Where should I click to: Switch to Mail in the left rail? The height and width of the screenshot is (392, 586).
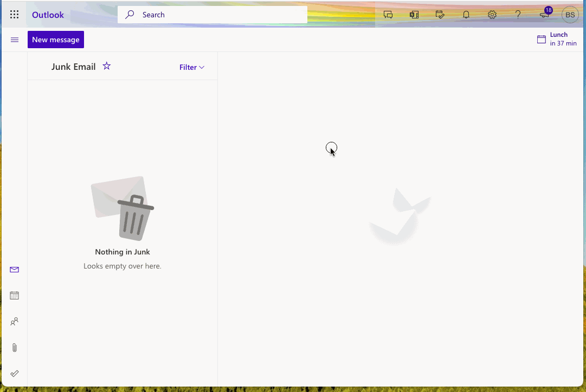click(x=14, y=270)
